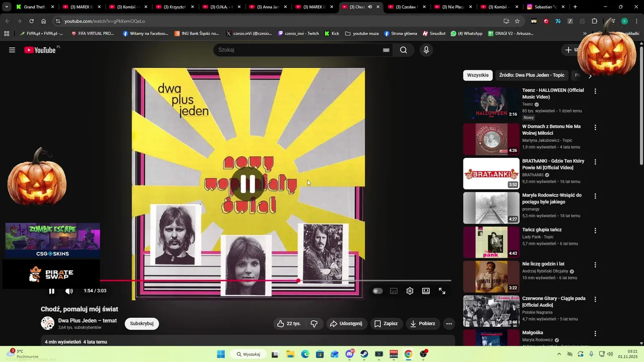The height and width of the screenshot is (362, 644).
Task: Open options for Małgośka video
Action: [595, 333]
